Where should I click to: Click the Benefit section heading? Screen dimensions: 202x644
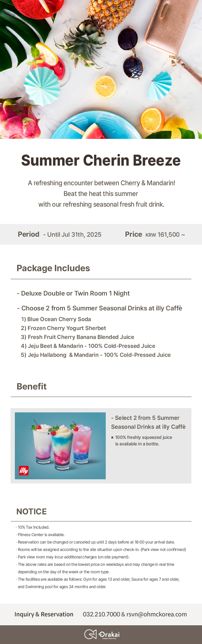tap(31, 386)
